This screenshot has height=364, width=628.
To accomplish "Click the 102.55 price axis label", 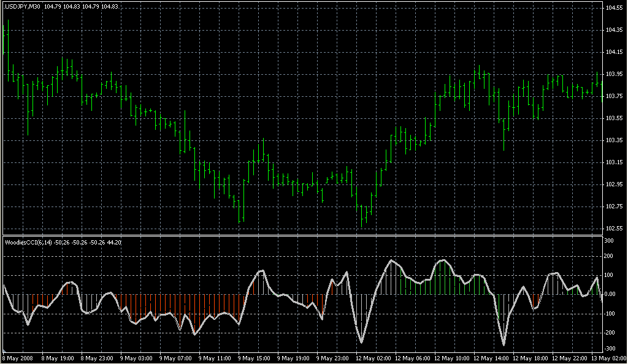I will [613, 229].
